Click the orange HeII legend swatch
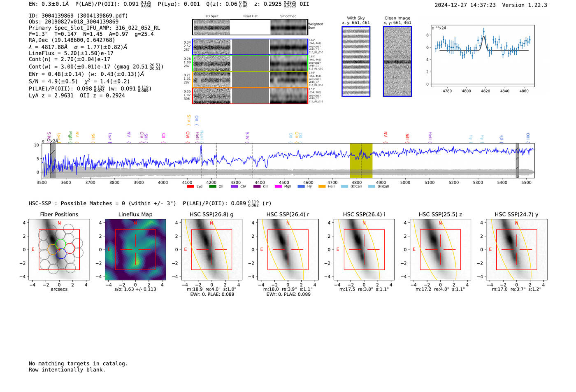 (x=322, y=186)
